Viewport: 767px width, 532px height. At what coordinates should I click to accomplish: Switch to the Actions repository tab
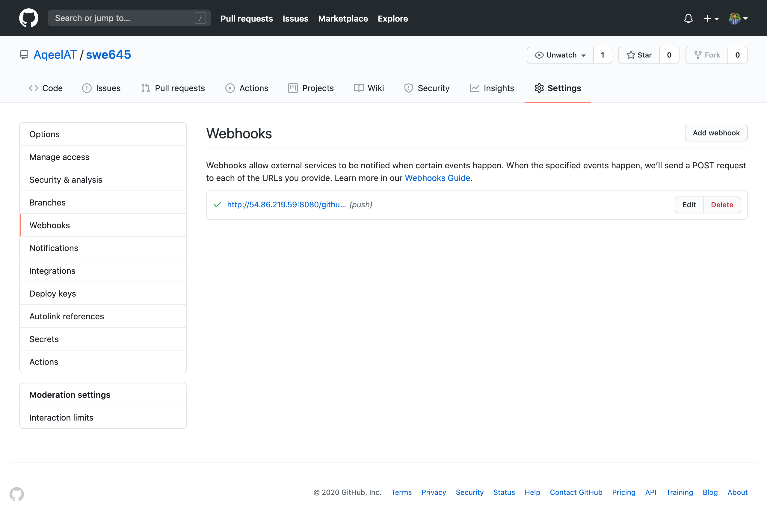pyautogui.click(x=247, y=88)
